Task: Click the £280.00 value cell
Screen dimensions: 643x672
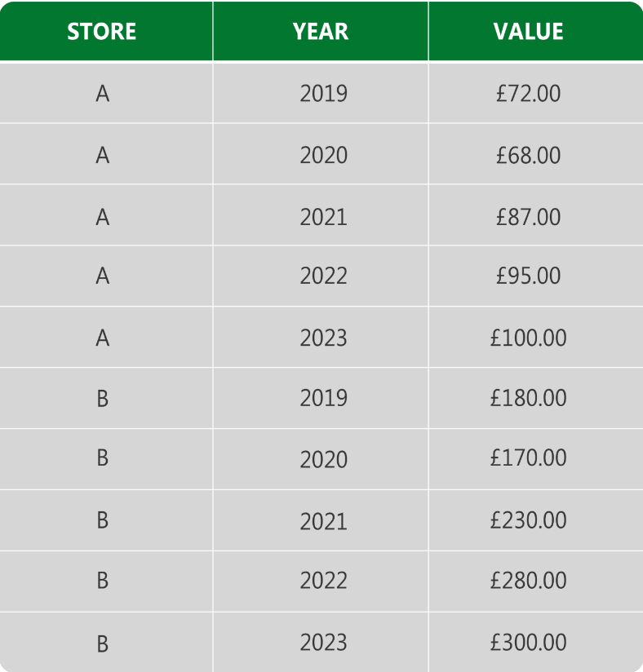Action: click(x=528, y=581)
